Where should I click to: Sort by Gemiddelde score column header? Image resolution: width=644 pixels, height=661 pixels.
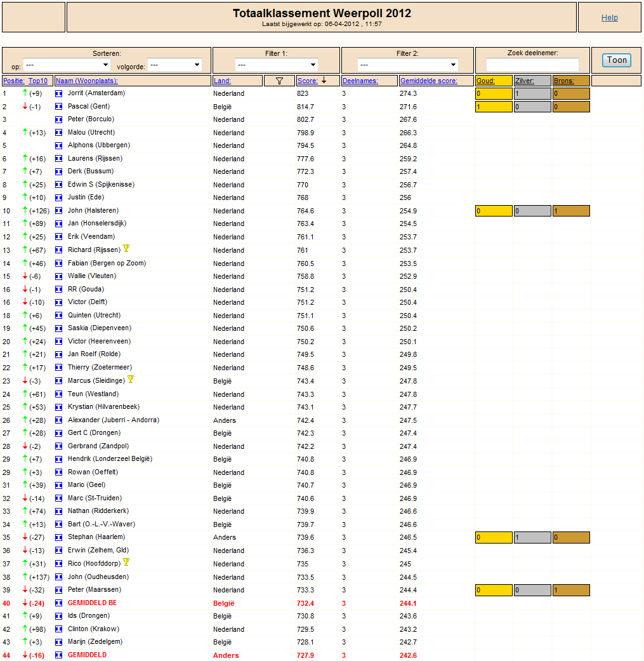click(428, 81)
